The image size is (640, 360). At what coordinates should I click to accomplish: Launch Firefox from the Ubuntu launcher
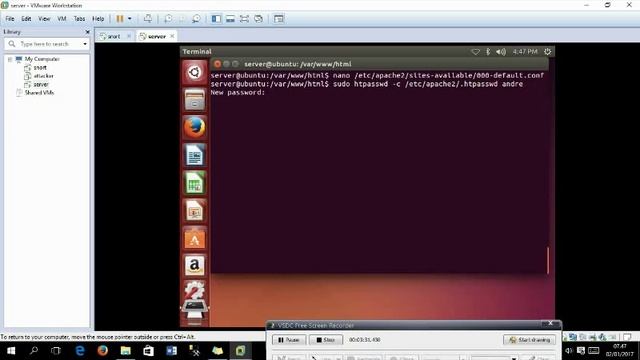[x=194, y=128]
